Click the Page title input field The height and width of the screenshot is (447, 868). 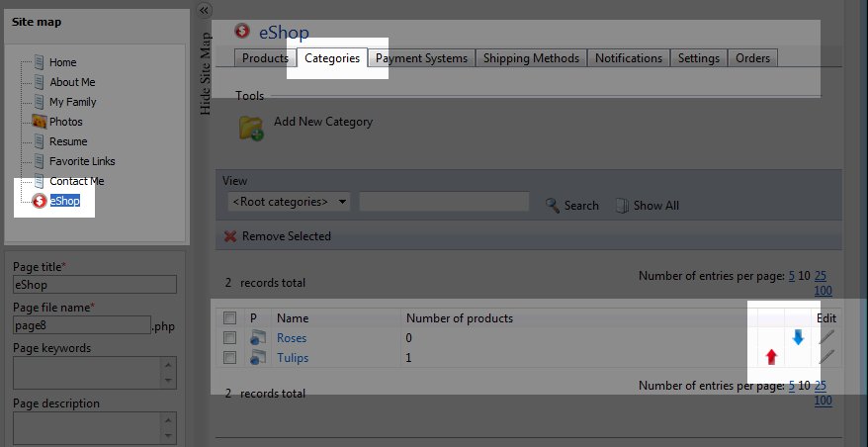[94, 285]
